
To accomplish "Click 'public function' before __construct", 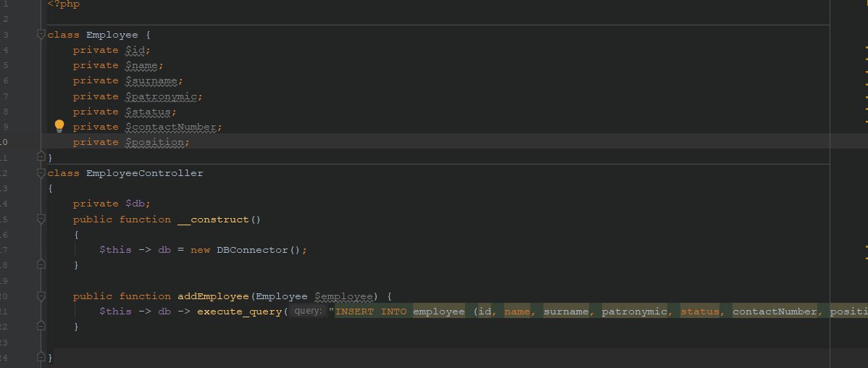I will pos(122,219).
